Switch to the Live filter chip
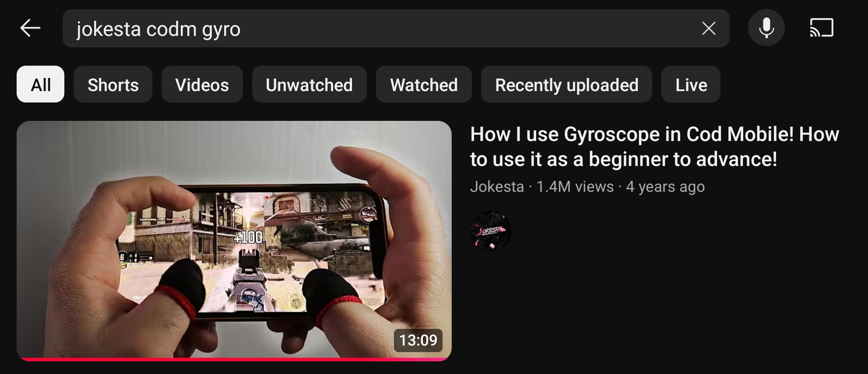868x374 pixels. [x=691, y=84]
